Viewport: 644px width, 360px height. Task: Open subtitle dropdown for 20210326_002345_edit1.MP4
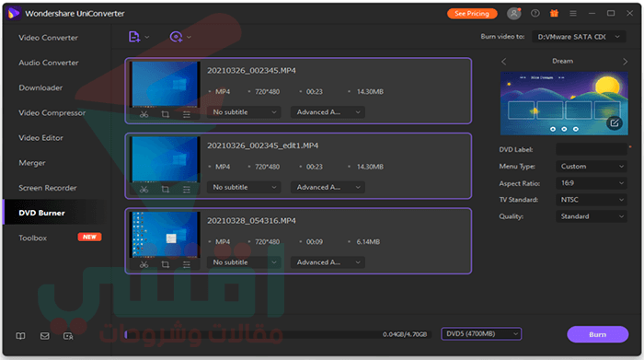point(244,188)
